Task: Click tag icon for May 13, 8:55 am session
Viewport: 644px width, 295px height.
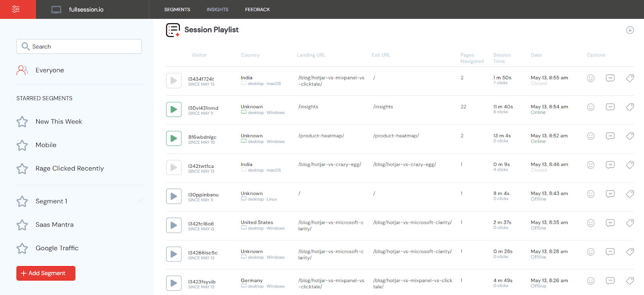Action: [630, 78]
